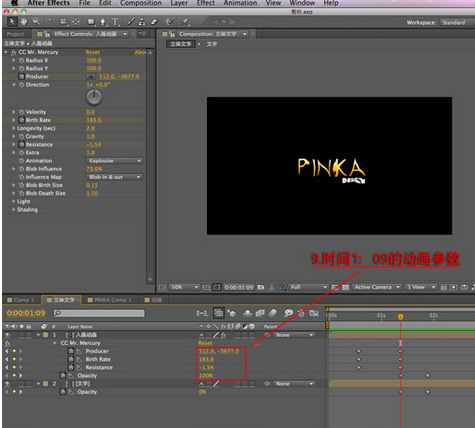
Task: Toggle the transparency grid icon
Action: point(345,287)
